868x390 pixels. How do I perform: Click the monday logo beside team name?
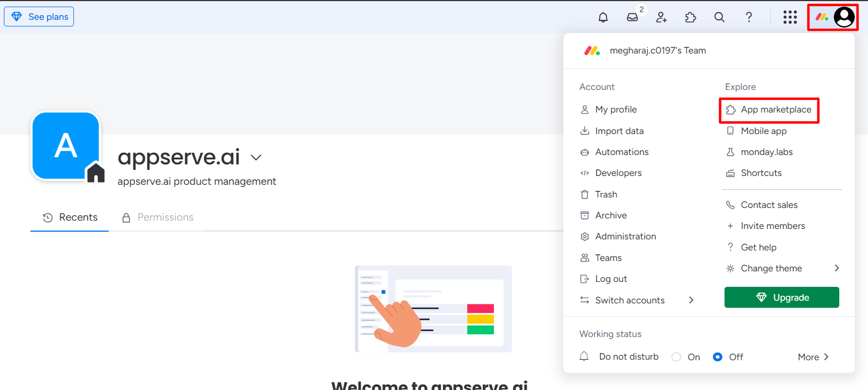(x=592, y=51)
